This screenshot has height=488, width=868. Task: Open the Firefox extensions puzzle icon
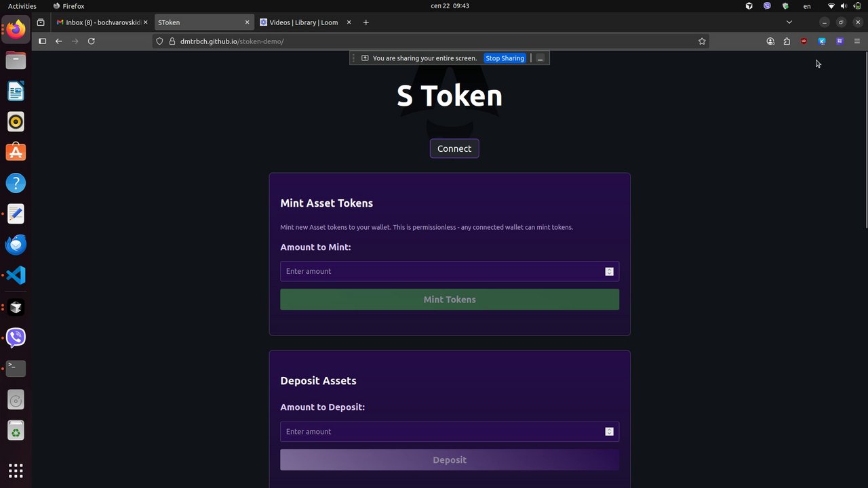pos(787,41)
